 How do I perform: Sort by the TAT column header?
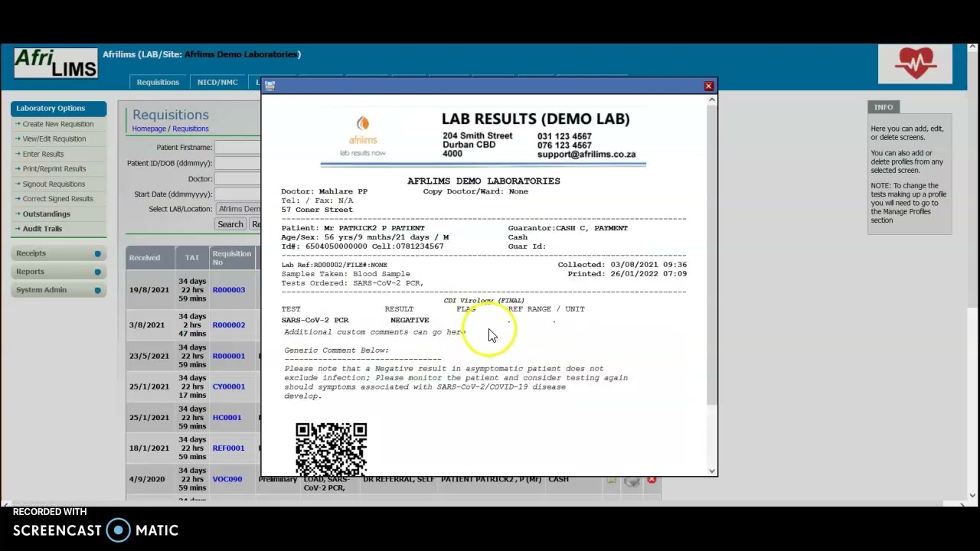pos(192,258)
